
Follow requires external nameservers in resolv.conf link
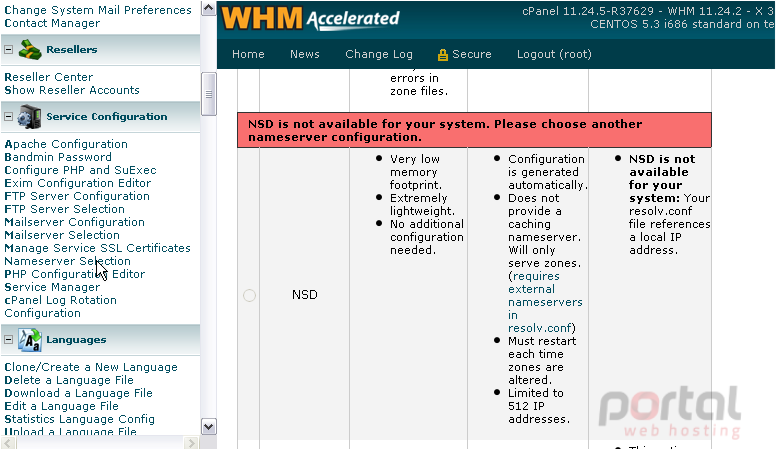click(x=544, y=302)
